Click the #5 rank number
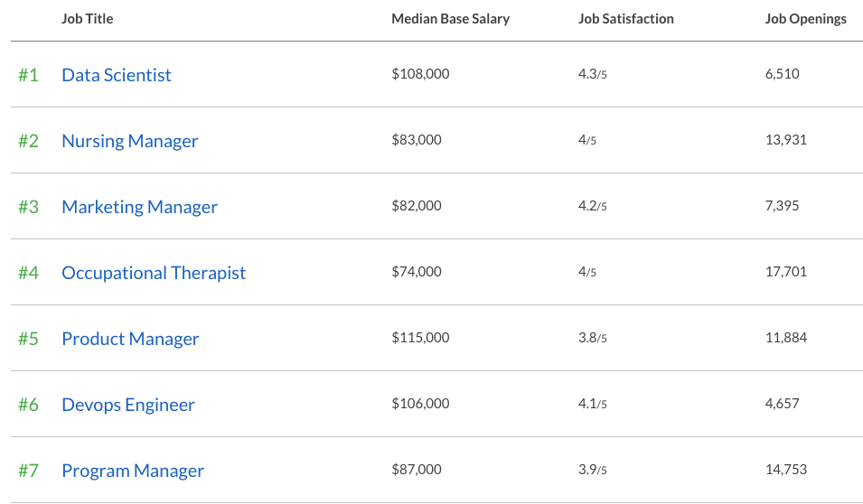 [28, 339]
